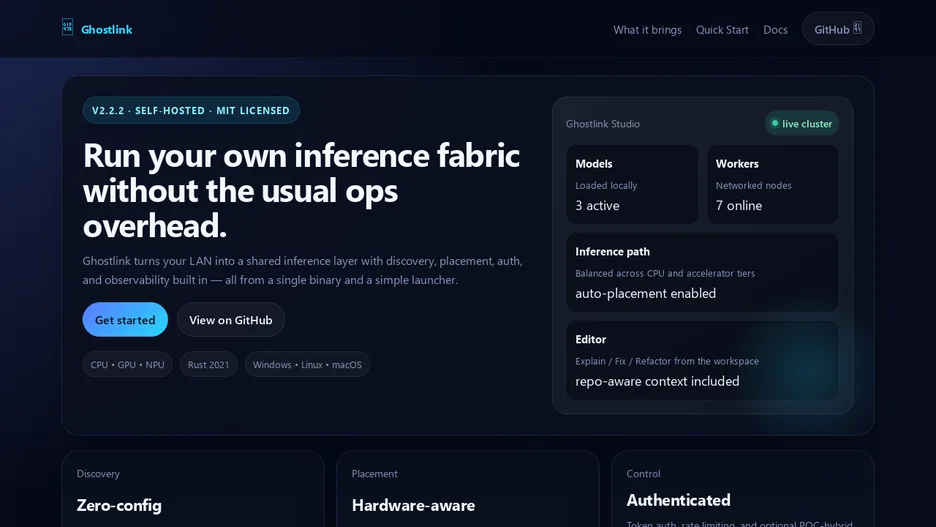
Task: Click the GitHub button in the header
Action: pyautogui.click(x=838, y=29)
